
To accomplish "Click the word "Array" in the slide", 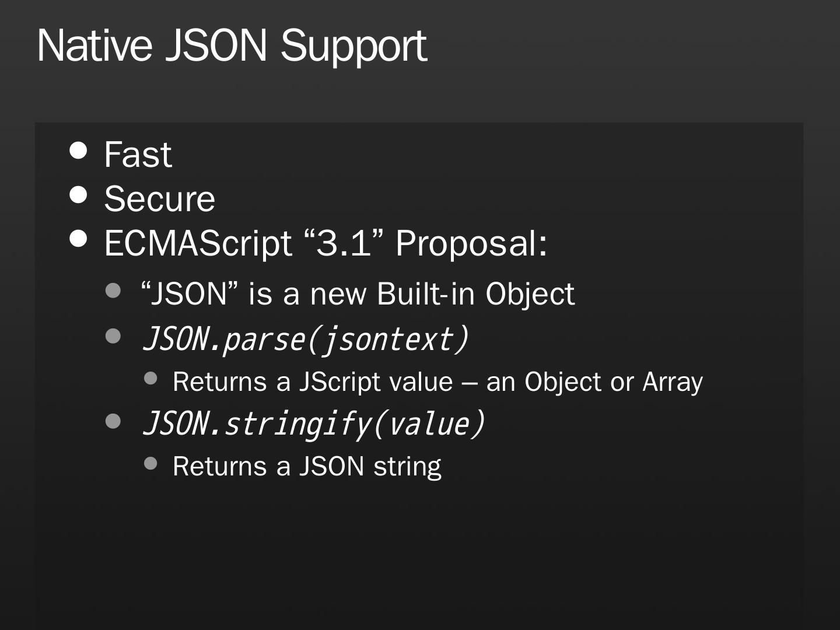I will click(x=673, y=382).
